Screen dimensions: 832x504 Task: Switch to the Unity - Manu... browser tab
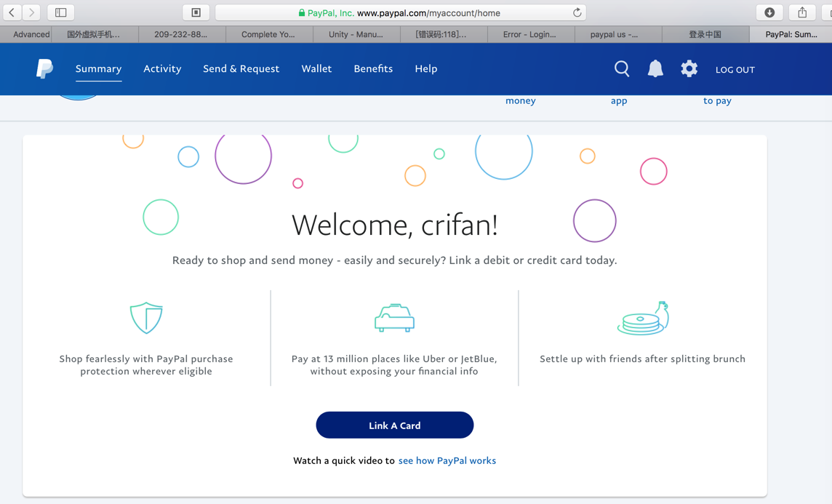356,34
